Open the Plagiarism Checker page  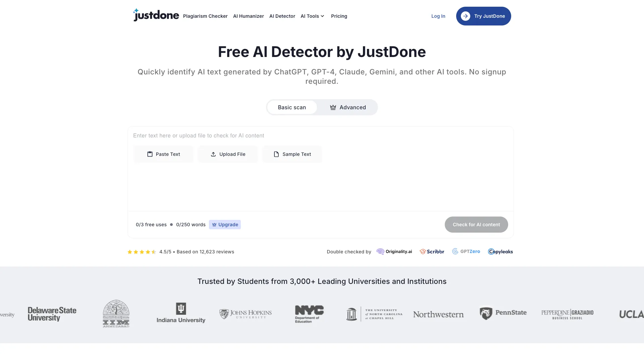[x=205, y=16]
